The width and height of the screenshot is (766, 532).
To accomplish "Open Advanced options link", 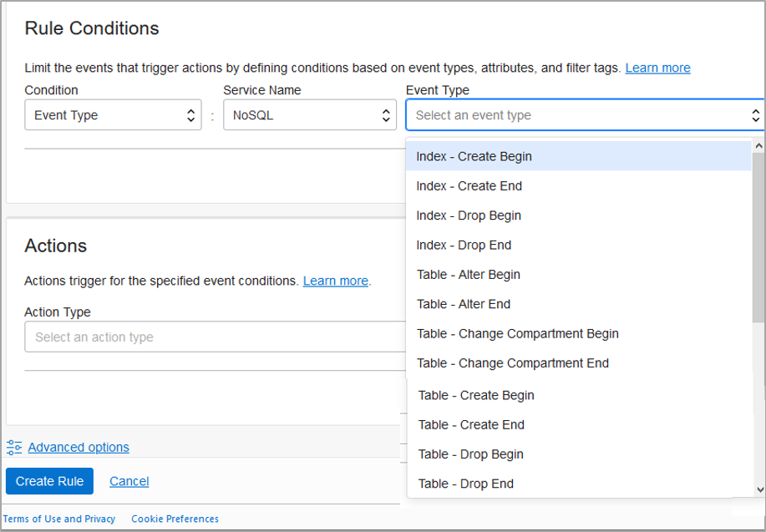I will tap(79, 447).
